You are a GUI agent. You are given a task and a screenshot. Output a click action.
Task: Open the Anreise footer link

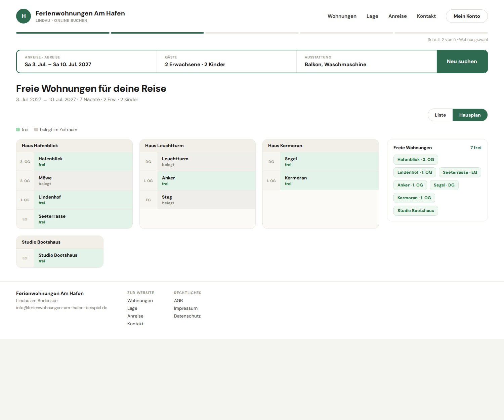tap(135, 316)
